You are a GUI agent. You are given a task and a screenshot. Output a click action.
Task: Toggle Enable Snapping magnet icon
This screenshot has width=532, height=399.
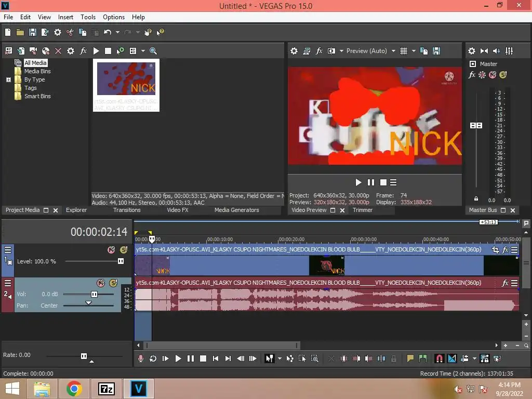440,358
